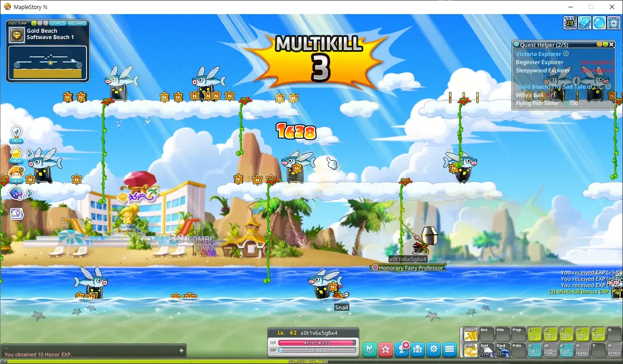623x364 pixels.
Task: Click the orange mushroom NEW notification icon
Action: [x=16, y=175]
